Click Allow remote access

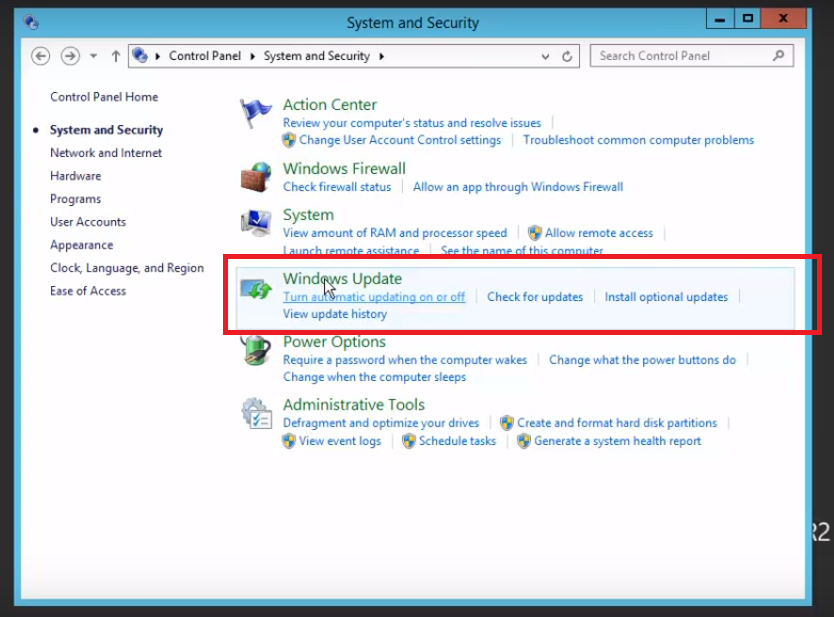pyautogui.click(x=599, y=233)
